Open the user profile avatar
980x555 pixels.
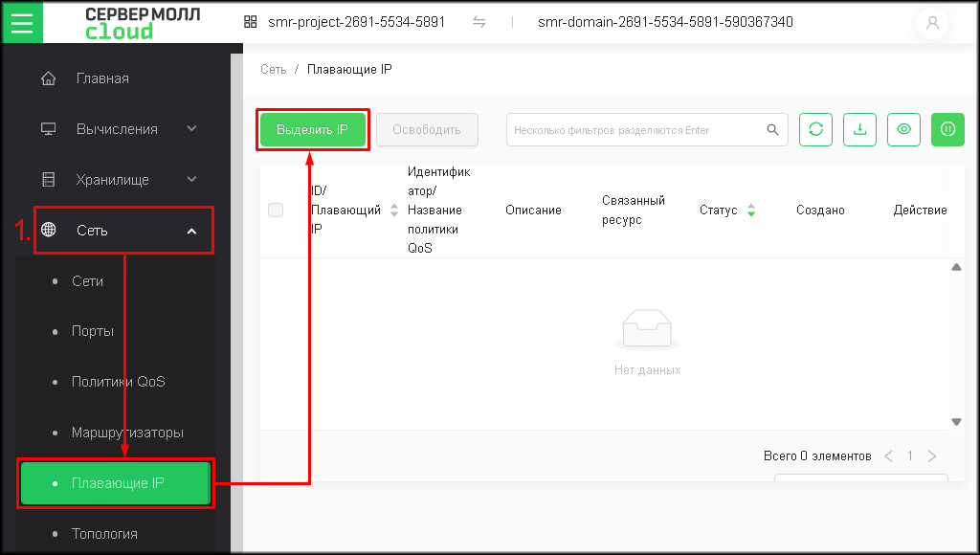click(x=933, y=23)
